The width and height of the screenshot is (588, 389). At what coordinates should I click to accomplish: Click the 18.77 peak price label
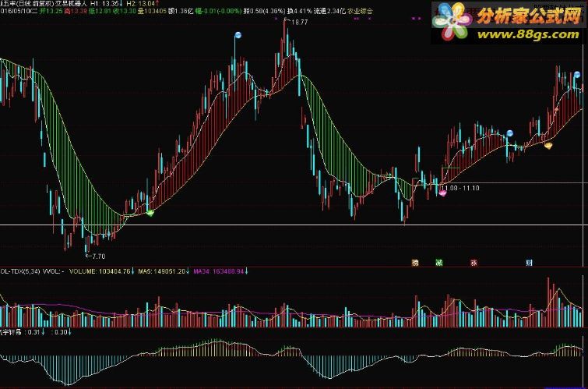point(299,22)
